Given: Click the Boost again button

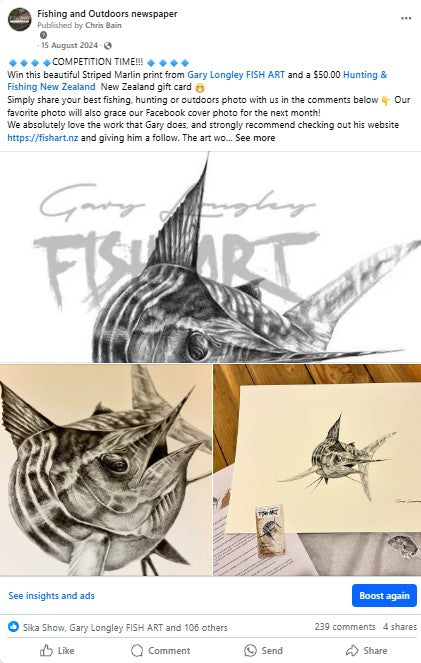Looking at the screenshot, I should 384,595.
